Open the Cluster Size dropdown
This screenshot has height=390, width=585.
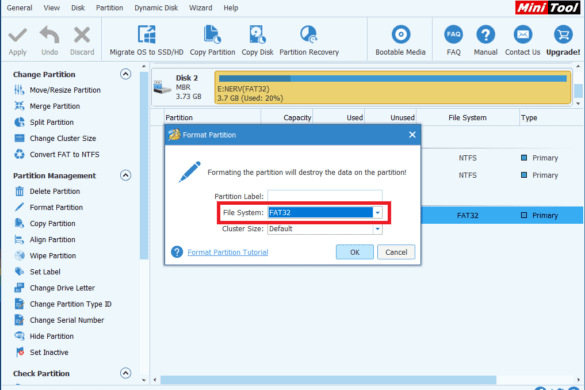tap(377, 229)
